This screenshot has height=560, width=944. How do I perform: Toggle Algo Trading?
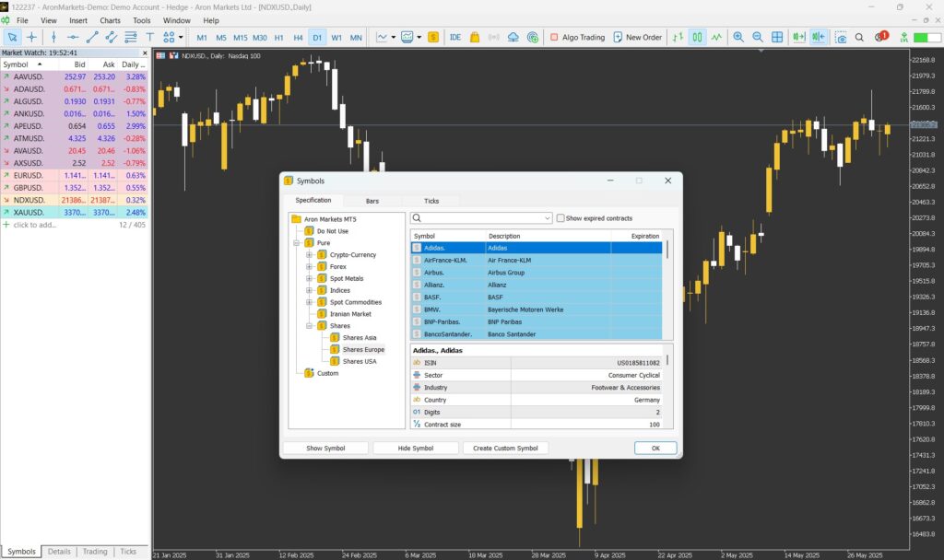[x=577, y=37]
